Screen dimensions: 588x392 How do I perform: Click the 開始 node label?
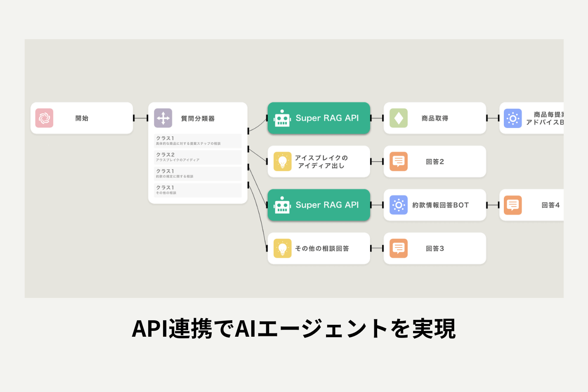(x=82, y=118)
